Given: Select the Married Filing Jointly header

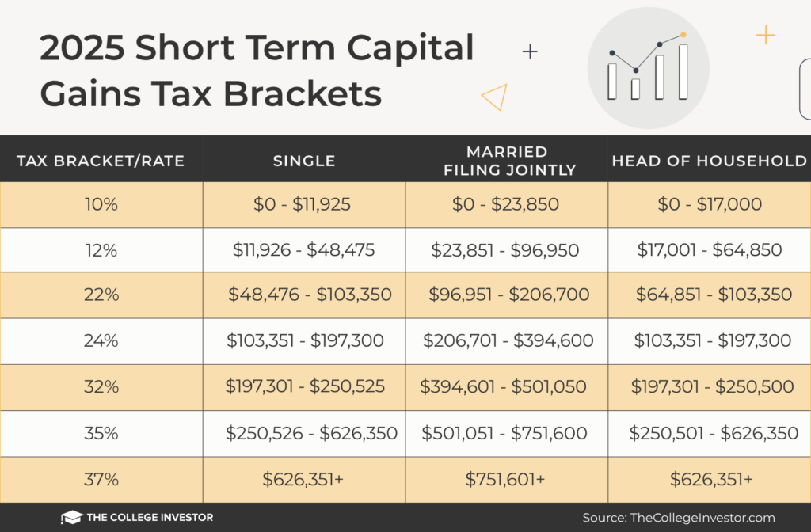Looking at the screenshot, I should [x=507, y=161].
